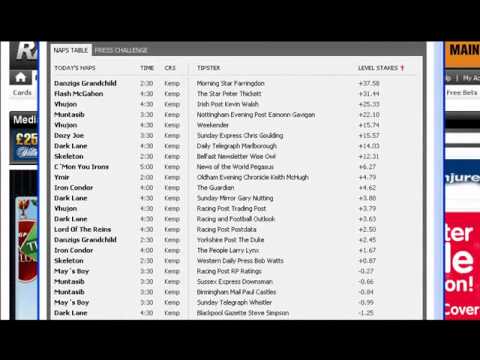Select tipster Belfast Newsletter Wise Owl

pos(236,156)
